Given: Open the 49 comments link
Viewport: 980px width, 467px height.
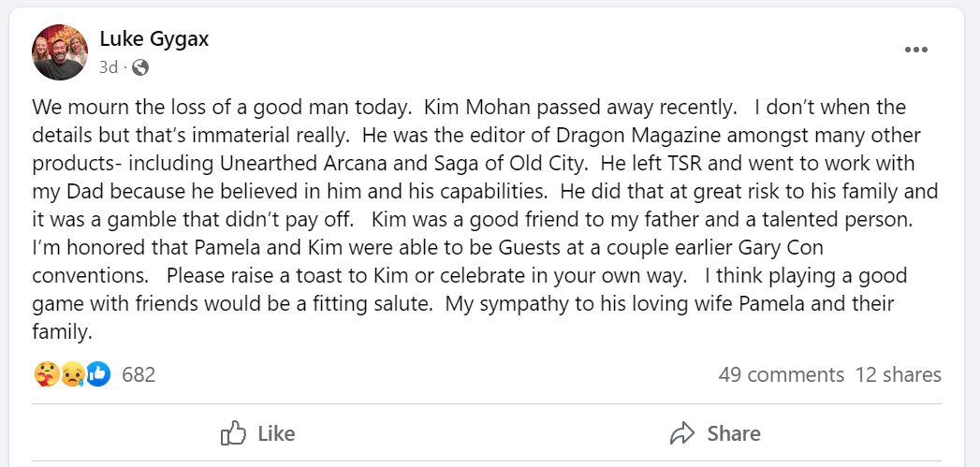Looking at the screenshot, I should tap(781, 374).
